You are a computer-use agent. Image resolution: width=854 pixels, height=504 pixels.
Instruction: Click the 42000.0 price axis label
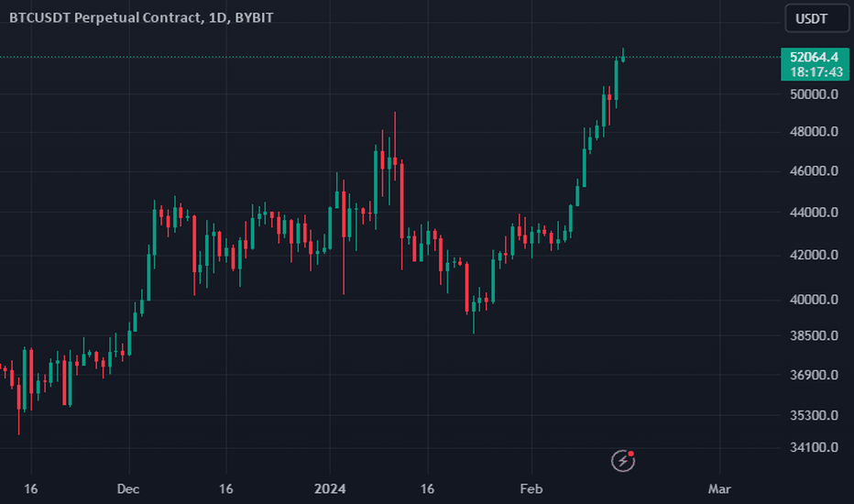814,255
